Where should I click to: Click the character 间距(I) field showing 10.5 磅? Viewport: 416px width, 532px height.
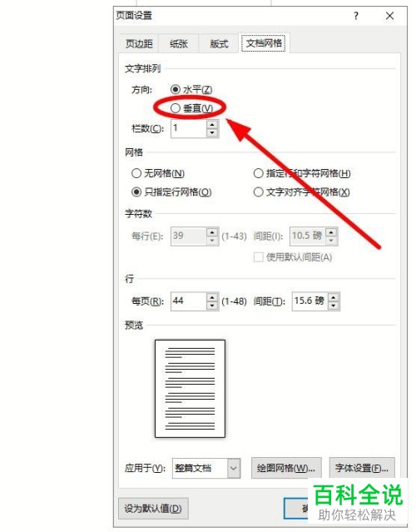tap(308, 236)
